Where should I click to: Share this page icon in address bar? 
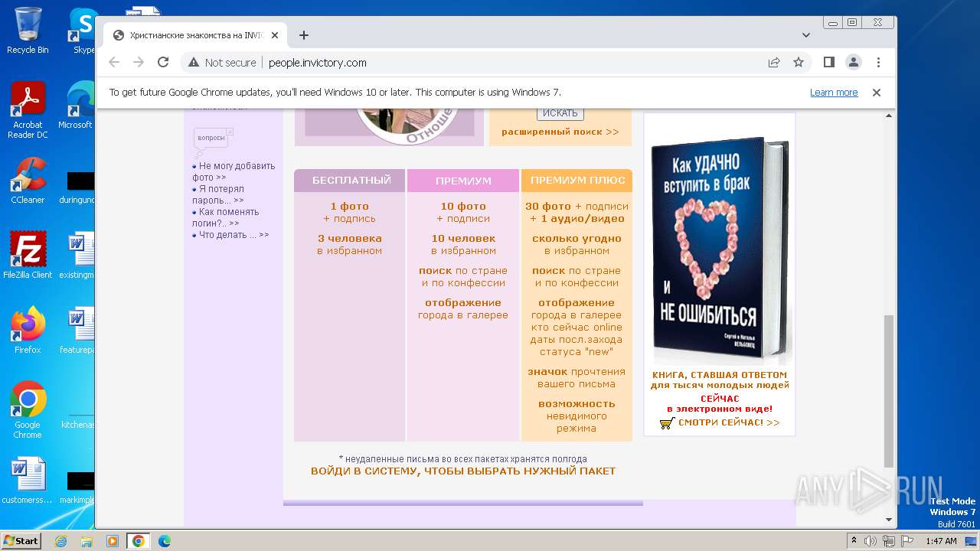coord(774,63)
